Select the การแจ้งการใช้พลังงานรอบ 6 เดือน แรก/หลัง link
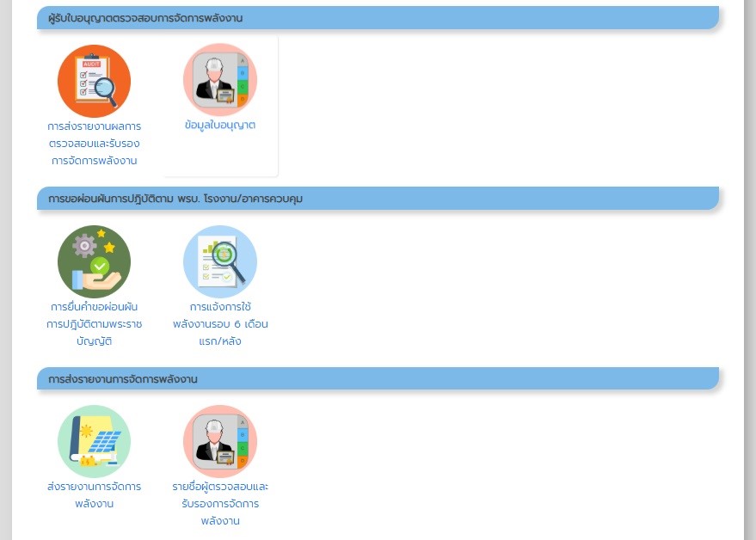Screen dimensions: 756x540 (220, 324)
